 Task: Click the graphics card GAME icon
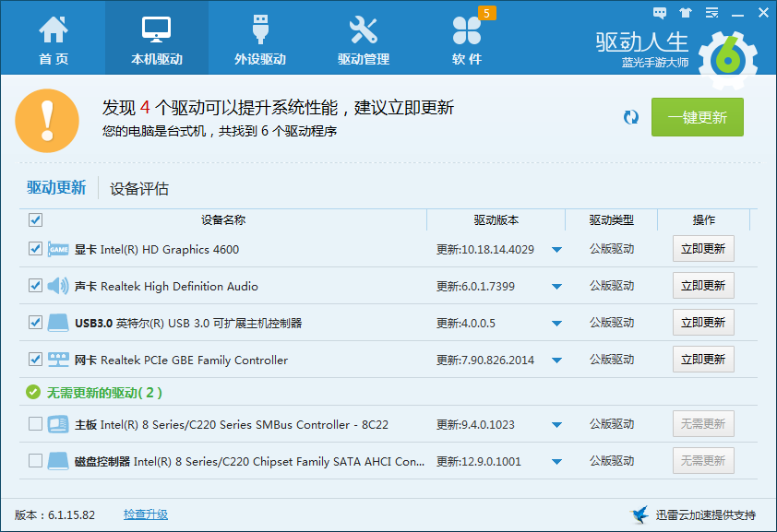[x=58, y=249]
